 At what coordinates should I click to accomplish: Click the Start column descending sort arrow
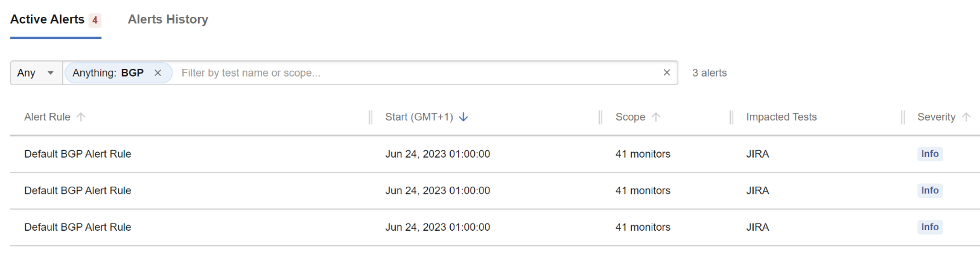[463, 117]
